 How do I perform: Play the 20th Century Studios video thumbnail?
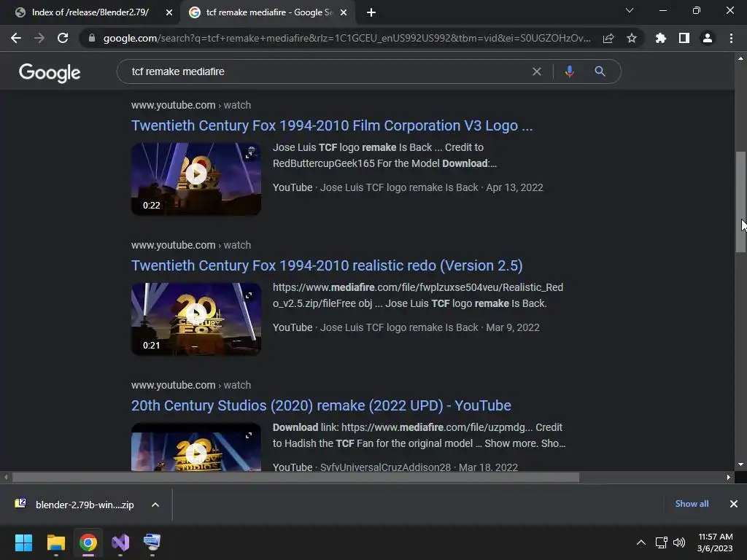point(196,454)
